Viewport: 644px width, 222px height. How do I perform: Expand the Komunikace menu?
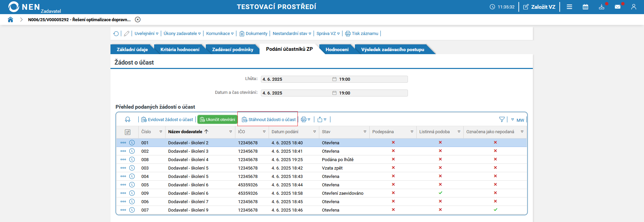click(x=220, y=34)
